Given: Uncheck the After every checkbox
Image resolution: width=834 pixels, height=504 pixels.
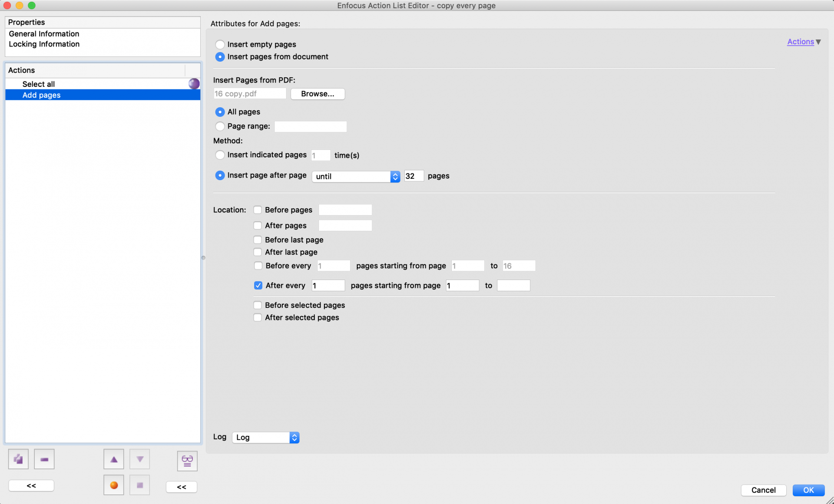Looking at the screenshot, I should 258,286.
